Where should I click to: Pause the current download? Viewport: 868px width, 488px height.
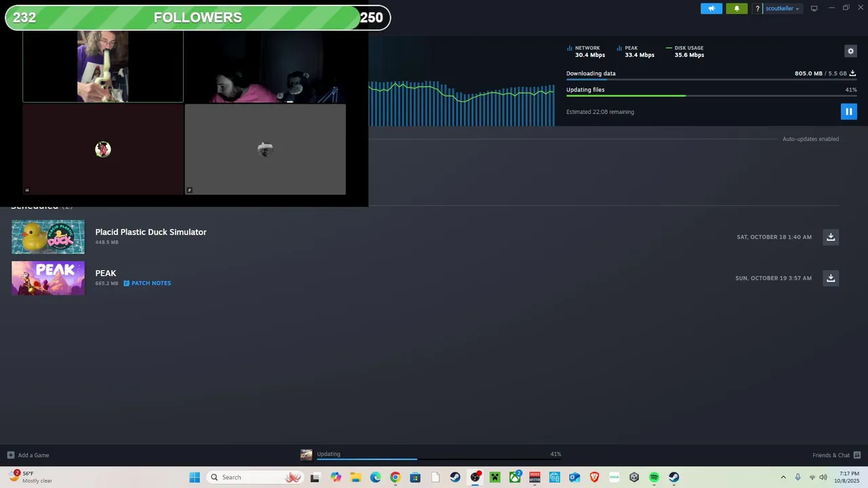[x=848, y=112]
